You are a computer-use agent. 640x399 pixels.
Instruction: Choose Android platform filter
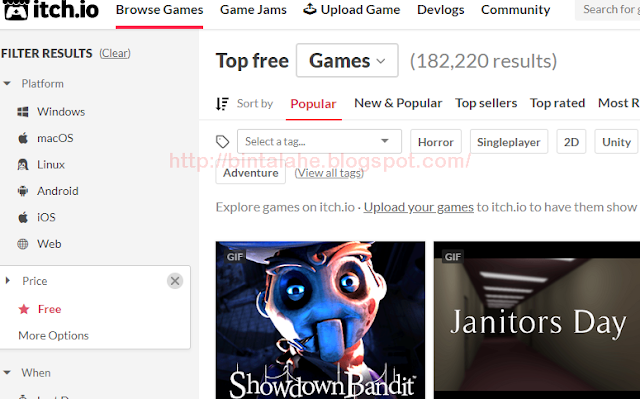tap(58, 191)
